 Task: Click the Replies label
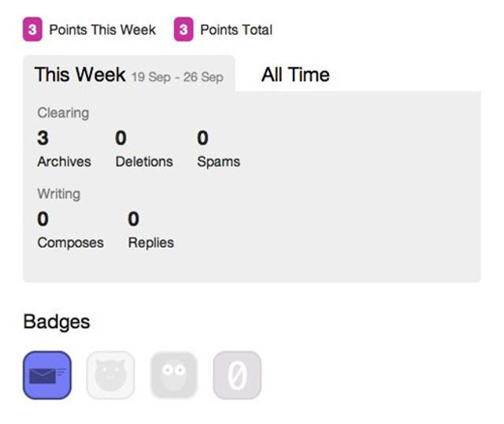(x=150, y=243)
